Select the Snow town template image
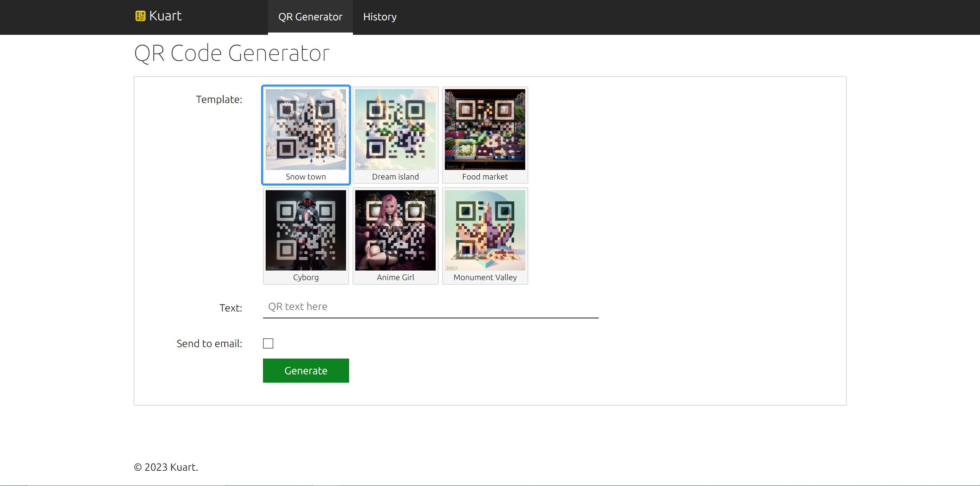Screen dimensions: 980x486 (x=305, y=129)
